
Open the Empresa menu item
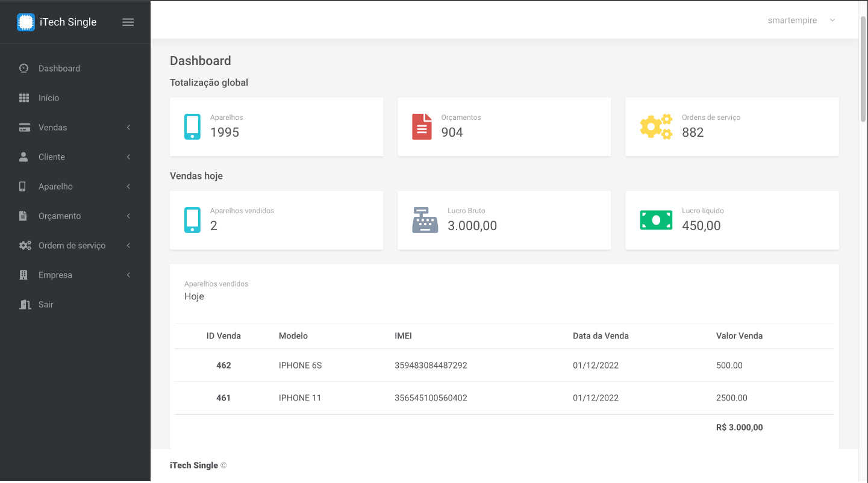pyautogui.click(x=55, y=275)
